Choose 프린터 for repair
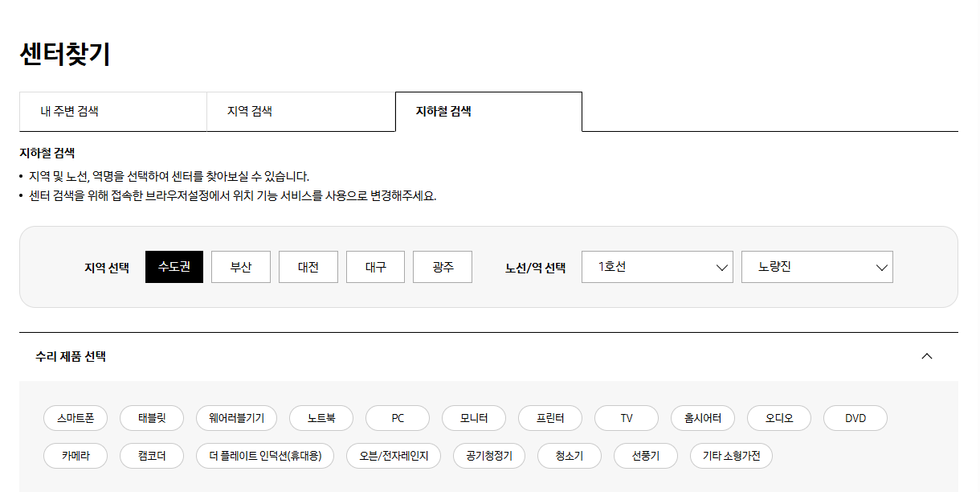This screenshot has width=980, height=492. (549, 417)
